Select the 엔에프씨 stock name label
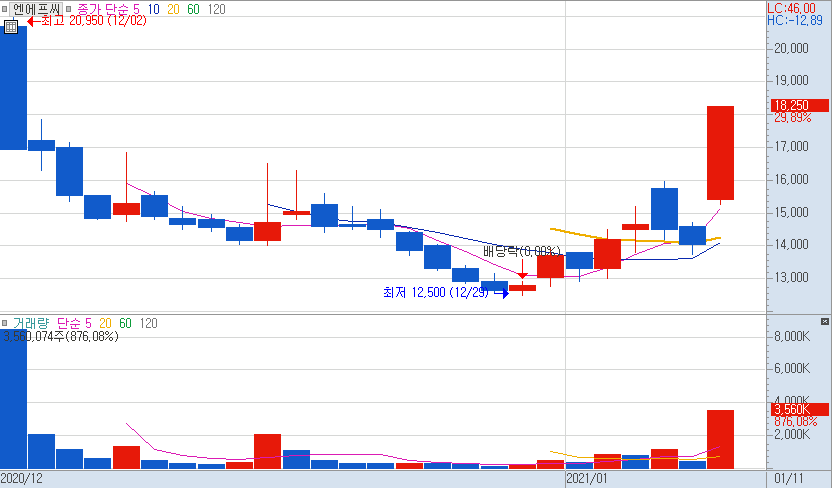 pos(36,9)
